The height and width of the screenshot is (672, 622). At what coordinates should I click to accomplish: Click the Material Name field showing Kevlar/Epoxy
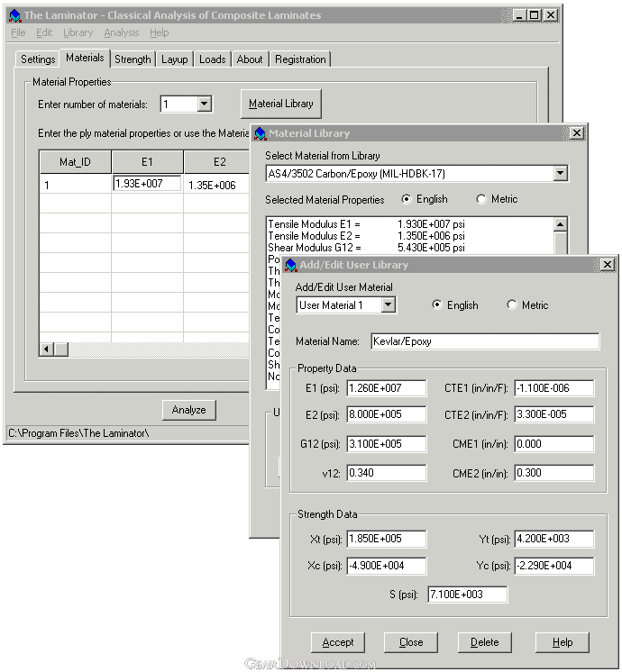point(485,341)
